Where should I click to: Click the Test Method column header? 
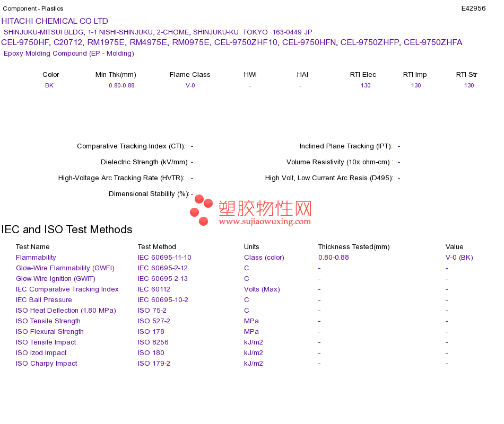[157, 246]
